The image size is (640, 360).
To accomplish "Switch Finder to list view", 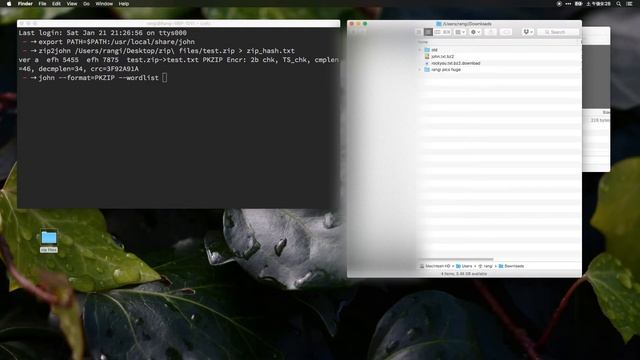I will tap(428, 32).
